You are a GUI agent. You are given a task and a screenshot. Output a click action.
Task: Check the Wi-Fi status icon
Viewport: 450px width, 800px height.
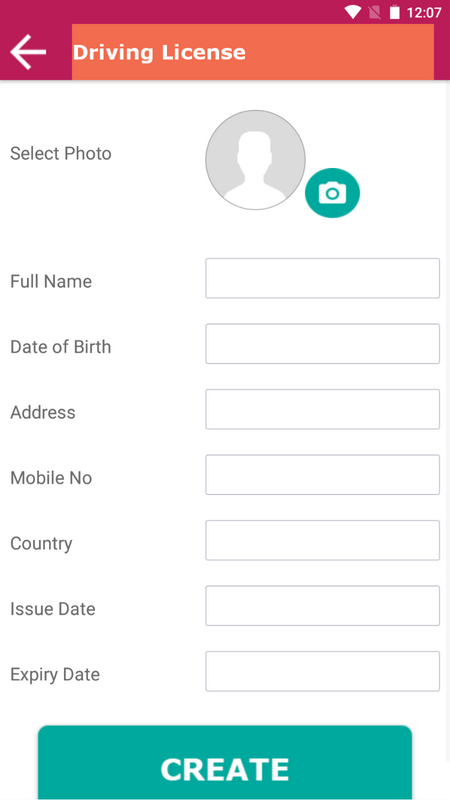point(353,12)
